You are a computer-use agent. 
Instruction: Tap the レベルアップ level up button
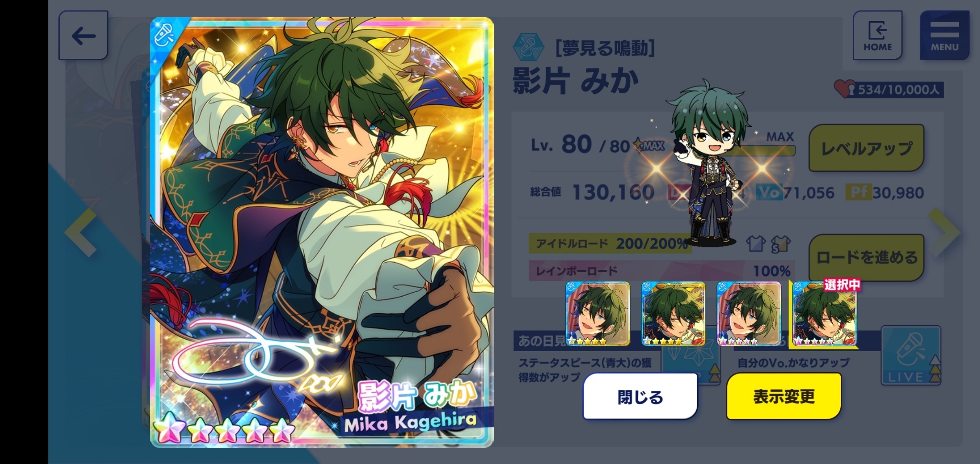[866, 148]
